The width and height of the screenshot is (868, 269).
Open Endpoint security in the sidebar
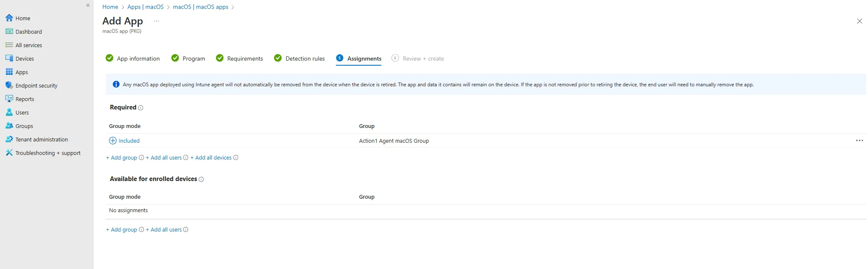click(x=36, y=85)
